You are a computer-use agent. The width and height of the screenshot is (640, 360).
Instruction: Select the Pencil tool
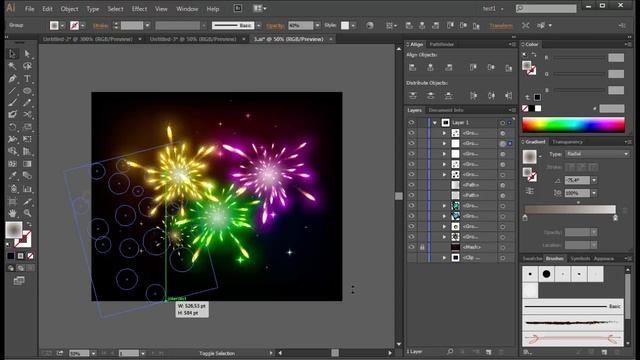click(x=27, y=103)
